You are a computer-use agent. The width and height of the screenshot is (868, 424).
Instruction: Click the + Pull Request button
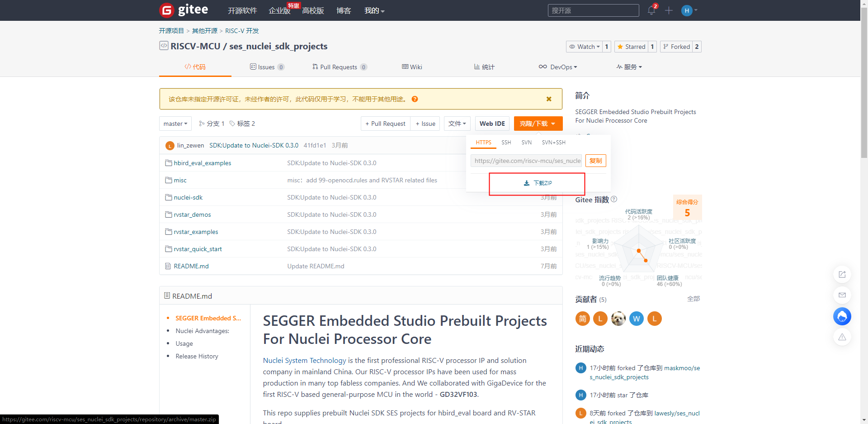coord(385,124)
